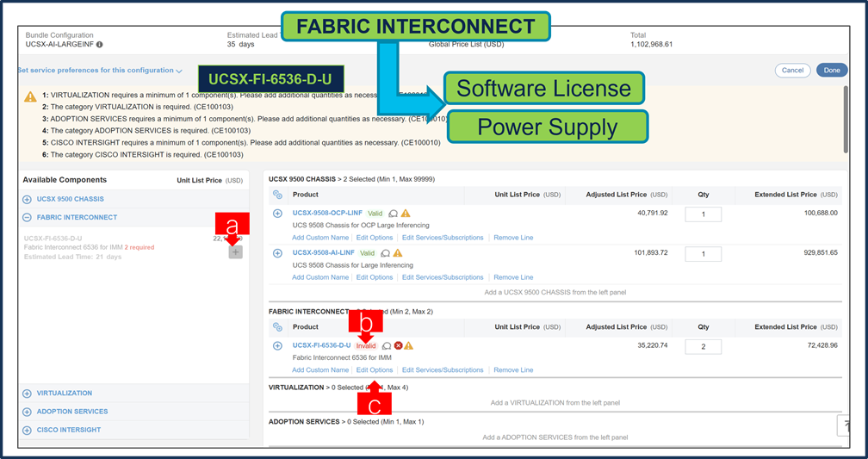868x459 pixels.
Task: Click Edit Options for UCSX-9508-AI-LINF
Action: tap(375, 277)
